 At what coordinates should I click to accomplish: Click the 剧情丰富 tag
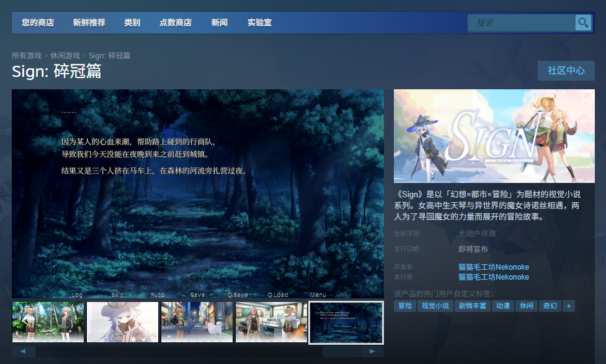click(472, 306)
